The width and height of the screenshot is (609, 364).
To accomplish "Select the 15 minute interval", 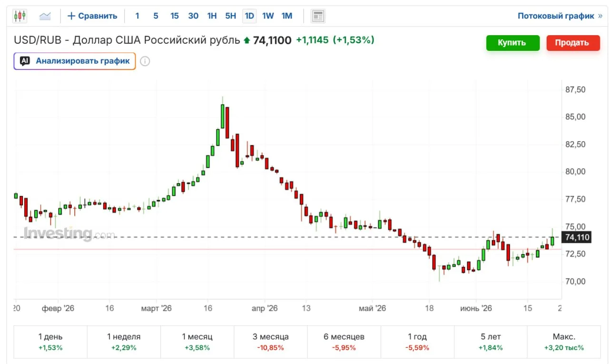I will 175,16.
